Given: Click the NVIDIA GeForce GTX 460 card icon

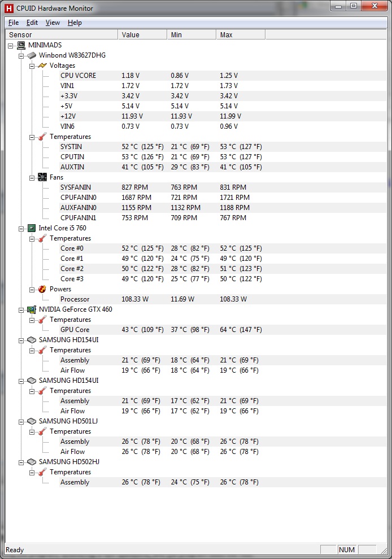Looking at the screenshot, I should pyautogui.click(x=32, y=309).
